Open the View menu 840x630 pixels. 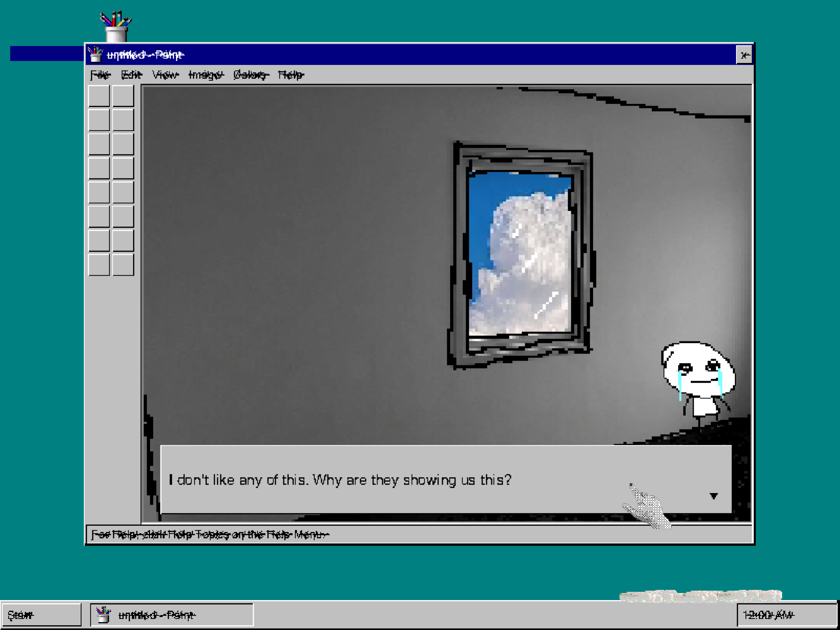[x=165, y=75]
